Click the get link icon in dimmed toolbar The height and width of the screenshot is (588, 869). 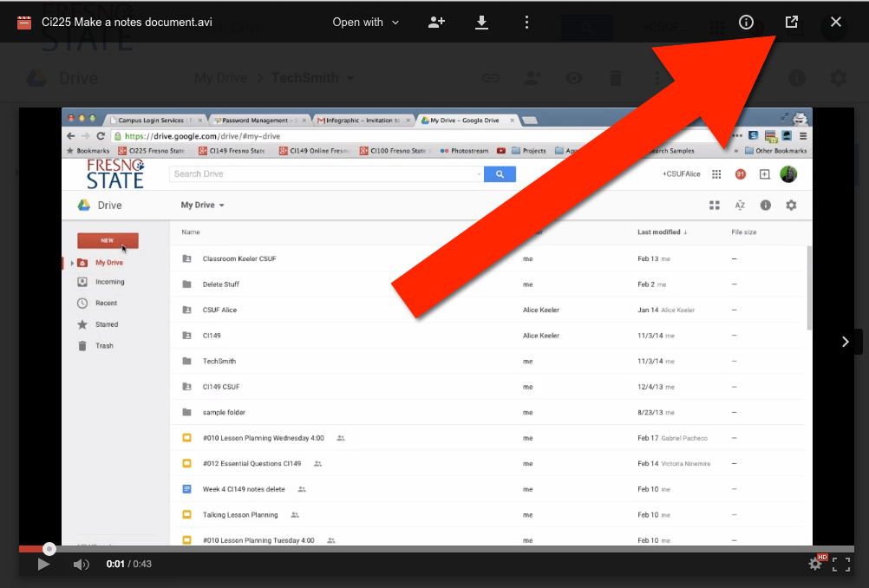(491, 78)
